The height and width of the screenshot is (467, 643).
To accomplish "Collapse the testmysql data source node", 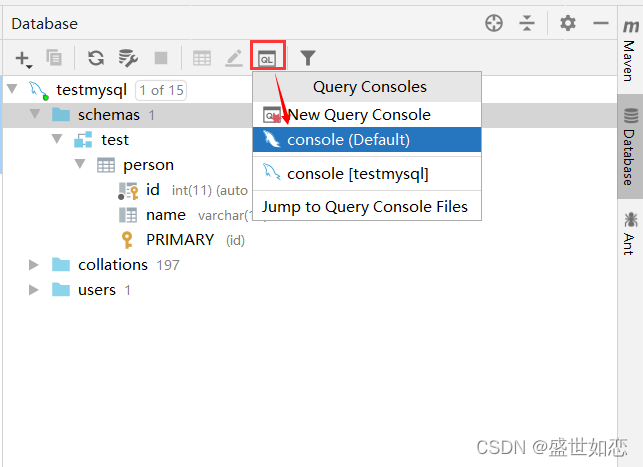I will (12, 89).
